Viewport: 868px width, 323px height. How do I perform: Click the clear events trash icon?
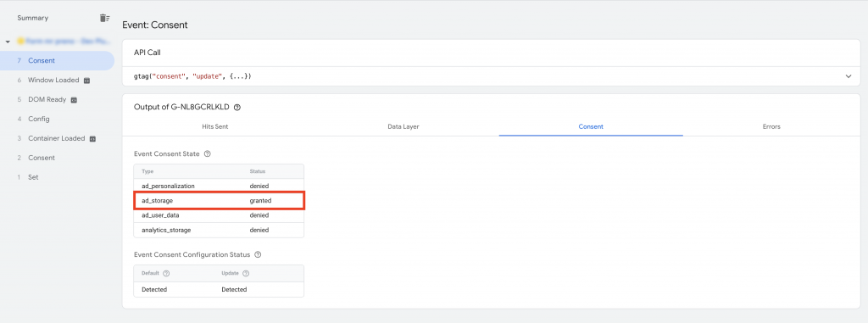[104, 19]
